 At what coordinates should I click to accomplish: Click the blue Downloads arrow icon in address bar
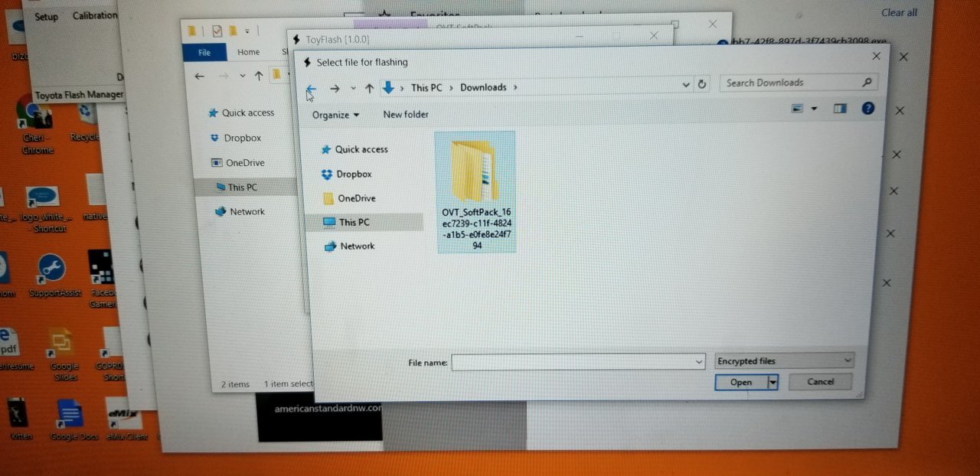coord(388,87)
